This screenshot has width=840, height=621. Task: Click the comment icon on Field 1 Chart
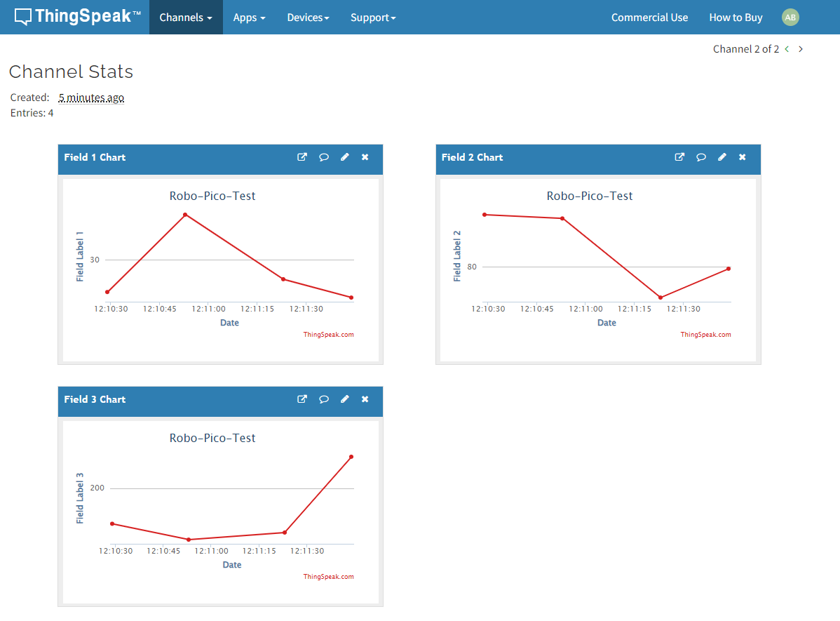click(323, 157)
